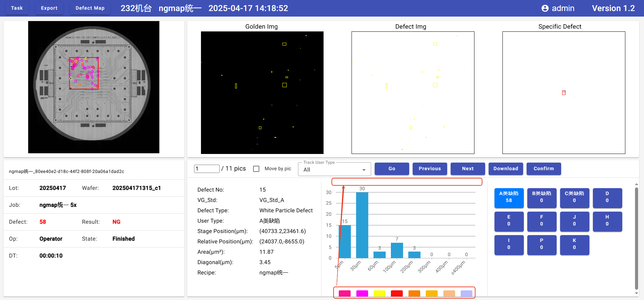Click the 30µm histogram bar
The width and height of the screenshot is (644, 300).
362,225
